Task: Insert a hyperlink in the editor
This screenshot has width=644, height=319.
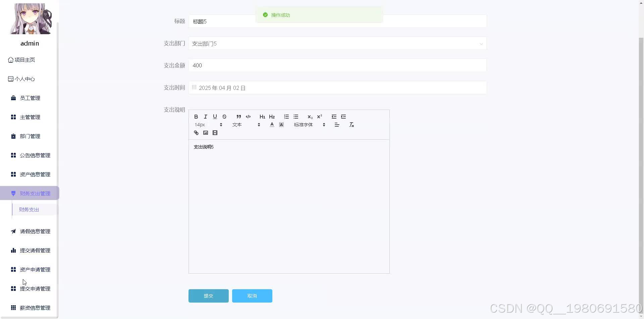Action: [196, 133]
